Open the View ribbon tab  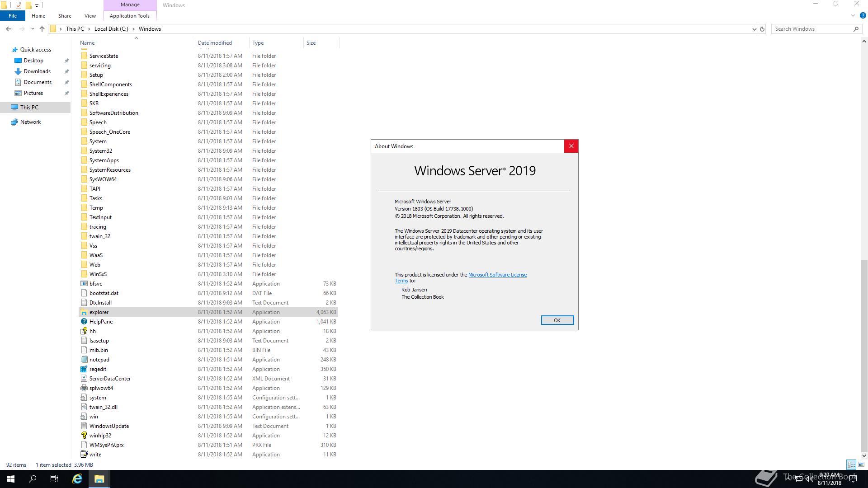pos(90,16)
